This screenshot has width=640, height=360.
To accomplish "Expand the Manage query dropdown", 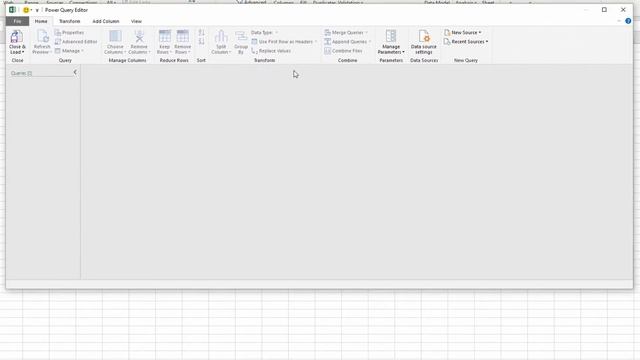I will pos(69,51).
